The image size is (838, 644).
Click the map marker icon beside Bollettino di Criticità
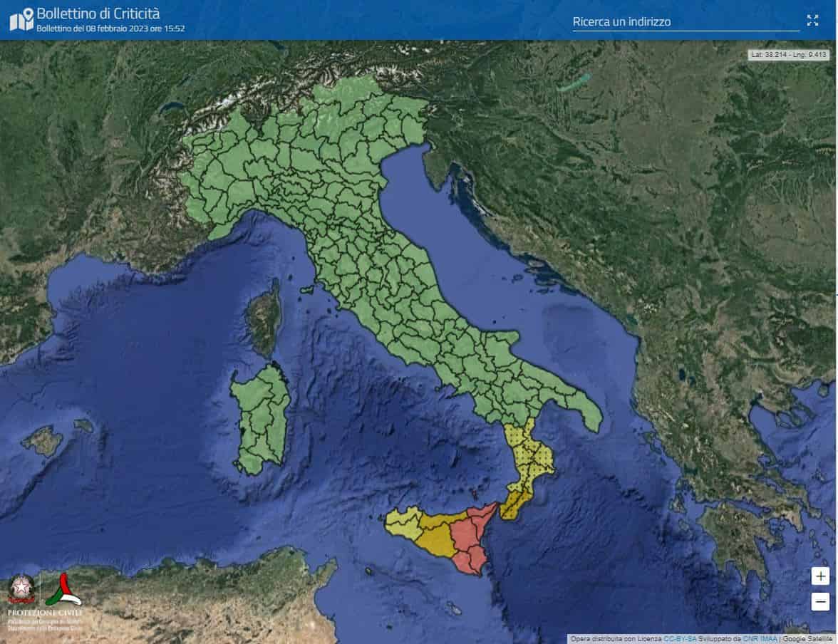[x=21, y=19]
